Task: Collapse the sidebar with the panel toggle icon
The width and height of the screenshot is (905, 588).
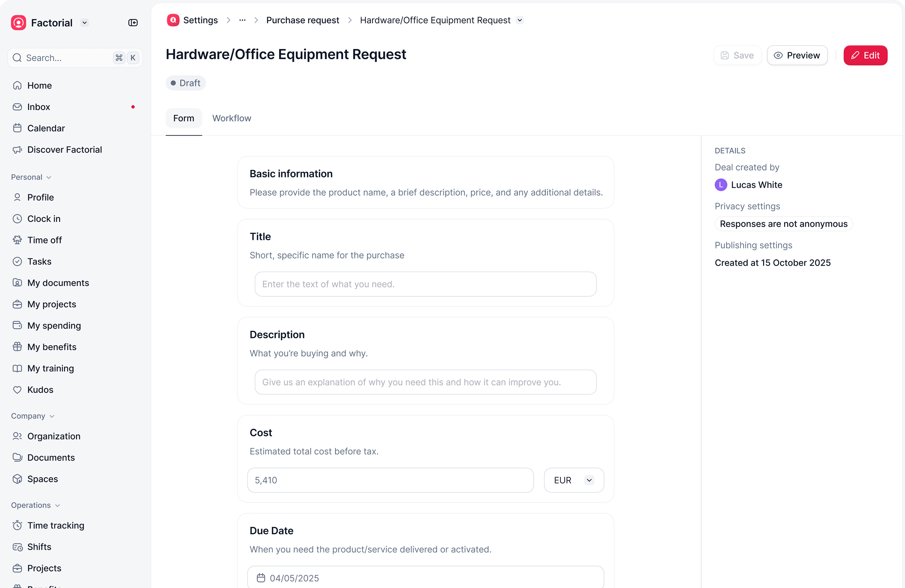Action: coord(133,23)
